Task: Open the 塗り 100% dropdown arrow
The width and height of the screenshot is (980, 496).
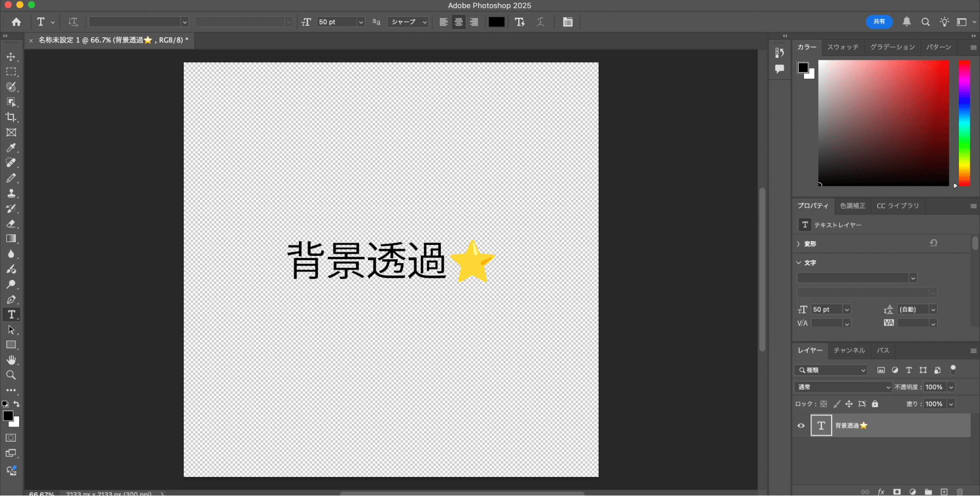Action: pyautogui.click(x=951, y=404)
